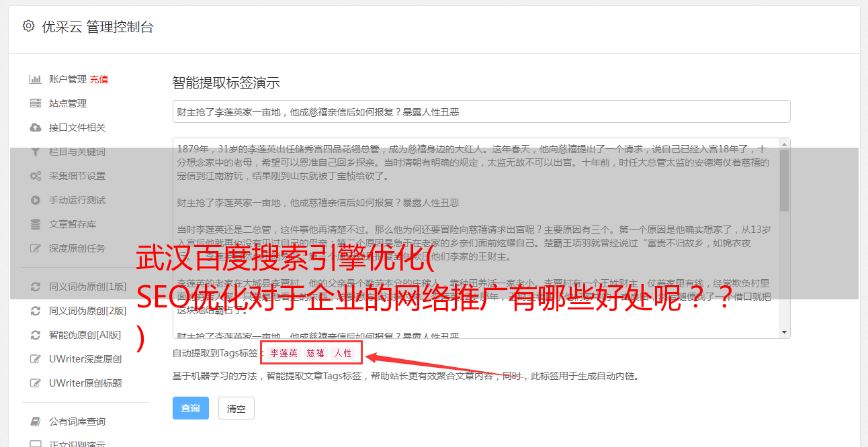Image resolution: width=868 pixels, height=447 pixels.
Task: Click the 清空 button
Action: [236, 408]
